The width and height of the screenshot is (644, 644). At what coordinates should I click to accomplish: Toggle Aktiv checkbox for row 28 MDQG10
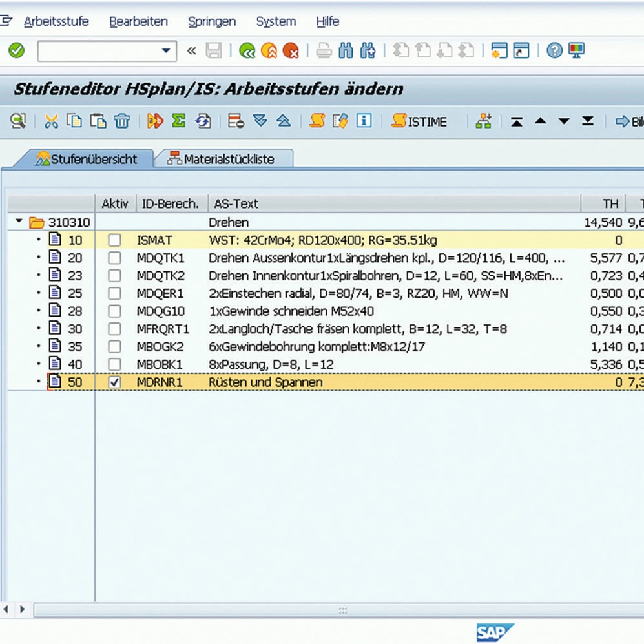(x=114, y=311)
